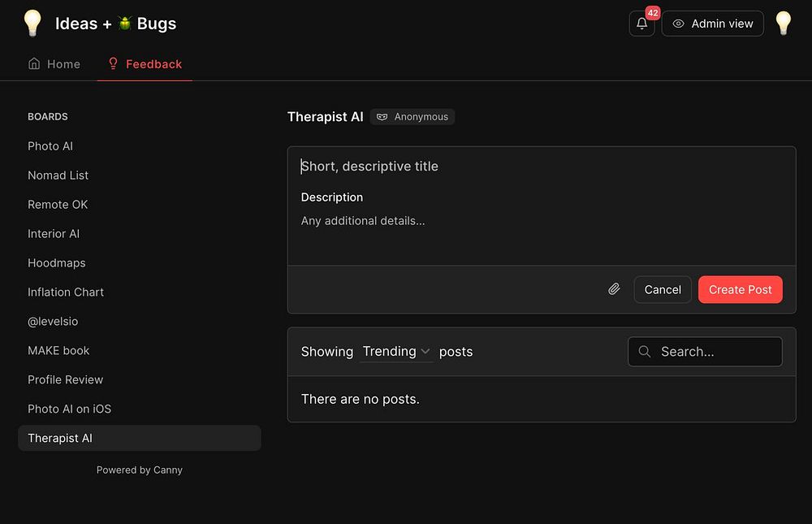This screenshot has width=812, height=524.
Task: Click the 'There are no posts.' text
Action: (x=361, y=399)
